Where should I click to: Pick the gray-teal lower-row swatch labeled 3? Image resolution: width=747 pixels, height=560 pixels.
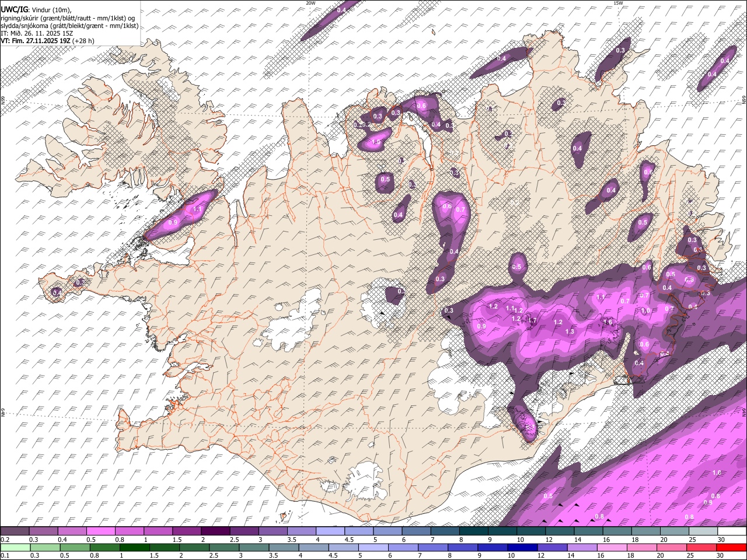click(254, 547)
